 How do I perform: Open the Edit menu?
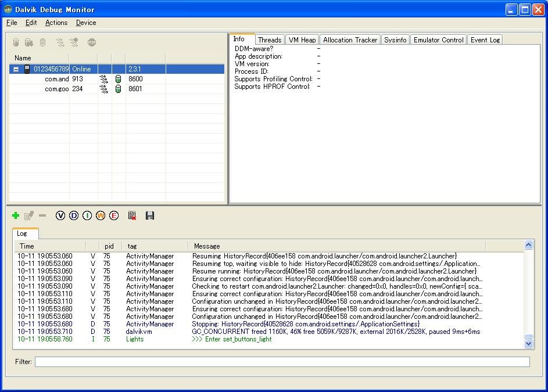point(31,23)
